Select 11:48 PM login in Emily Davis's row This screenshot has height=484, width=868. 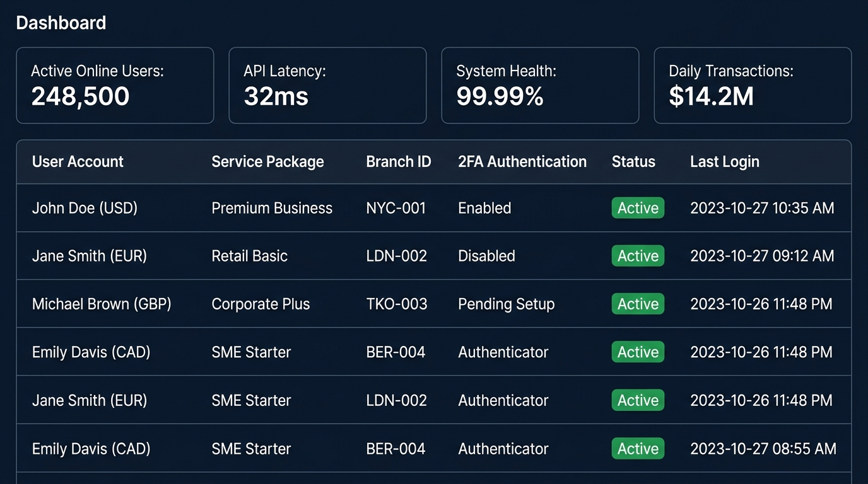[761, 352]
